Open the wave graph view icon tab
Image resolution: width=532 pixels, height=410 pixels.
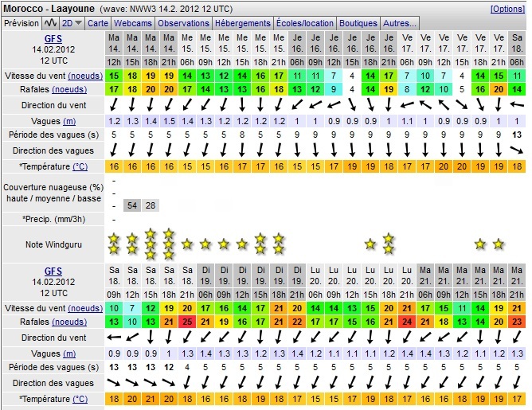coord(50,23)
